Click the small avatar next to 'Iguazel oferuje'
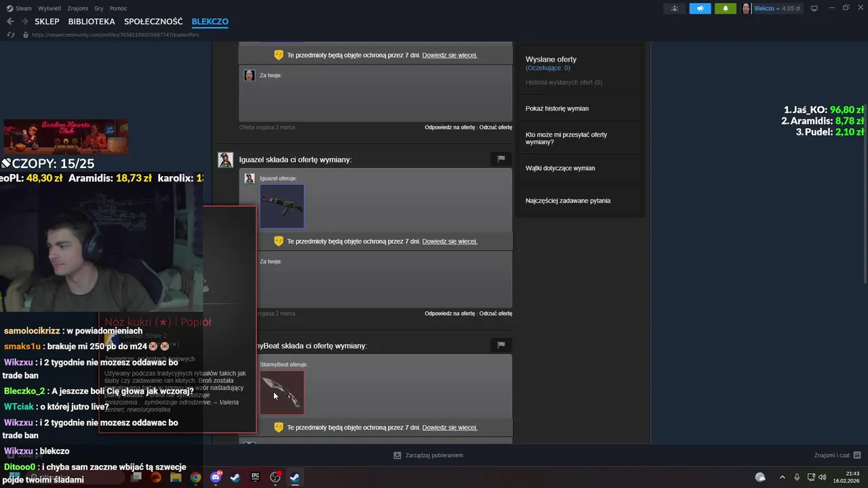Viewport: 868px width, 488px height. (x=250, y=178)
